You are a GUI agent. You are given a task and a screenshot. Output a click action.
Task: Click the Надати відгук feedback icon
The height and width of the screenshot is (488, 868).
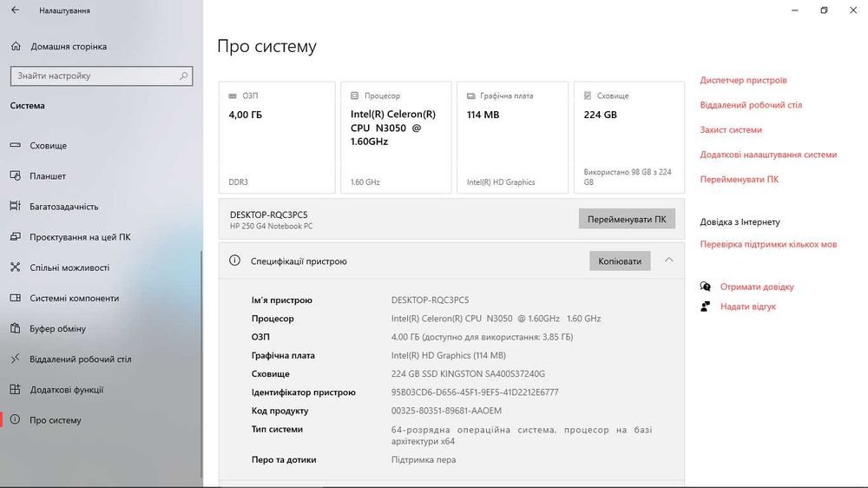(x=705, y=307)
